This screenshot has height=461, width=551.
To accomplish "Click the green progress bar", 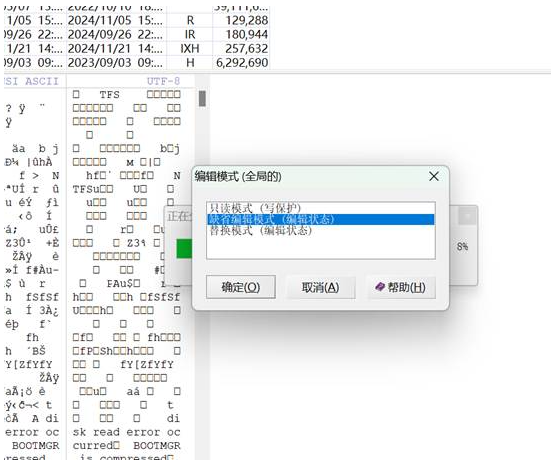I will pos(184,248).
